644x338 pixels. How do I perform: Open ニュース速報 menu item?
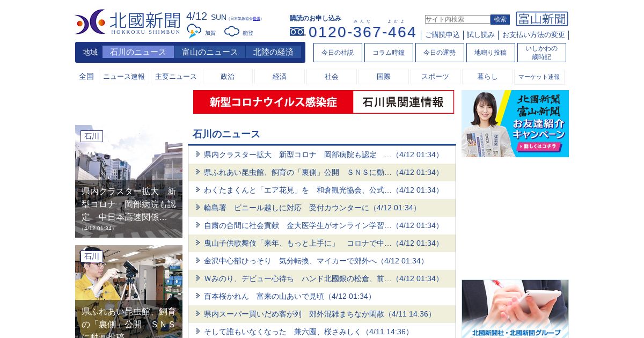[x=124, y=77]
